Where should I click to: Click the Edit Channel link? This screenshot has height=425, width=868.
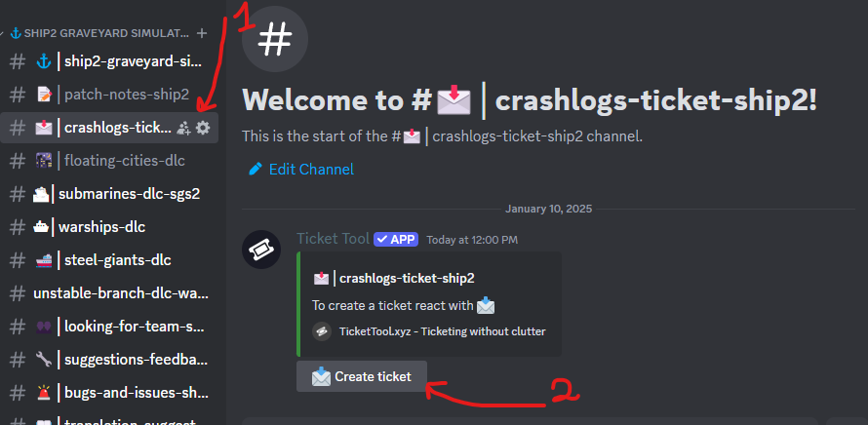coord(311,169)
